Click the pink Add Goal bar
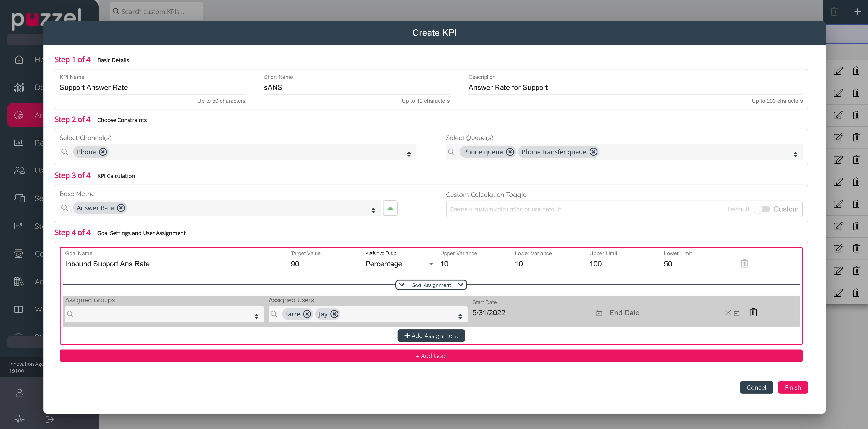 pos(431,356)
